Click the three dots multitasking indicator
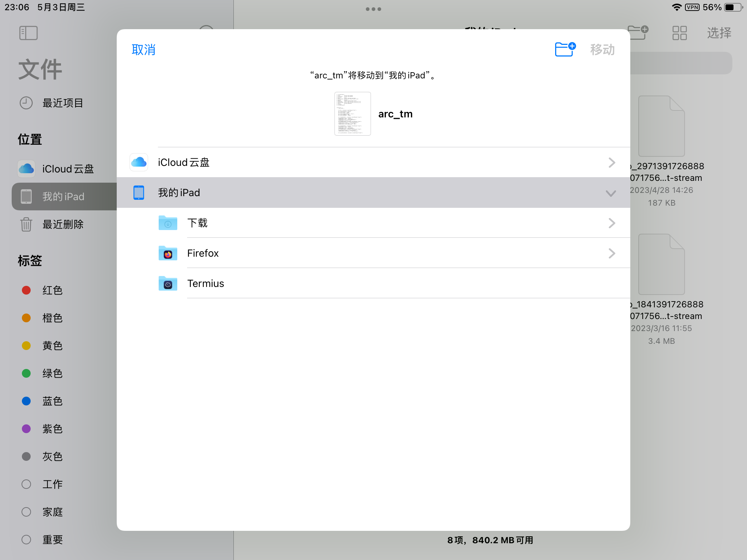Image resolution: width=747 pixels, height=560 pixels. [x=373, y=9]
